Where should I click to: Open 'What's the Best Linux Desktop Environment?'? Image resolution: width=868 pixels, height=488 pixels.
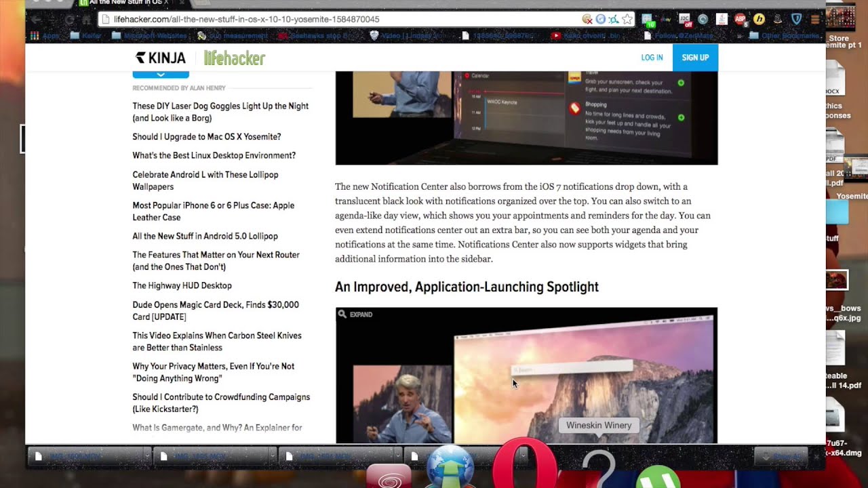(214, 156)
